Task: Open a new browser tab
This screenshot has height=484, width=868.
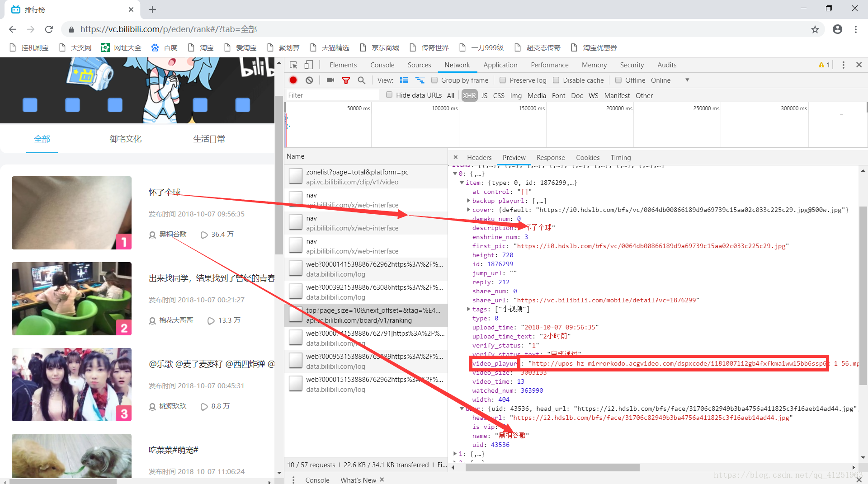Action: tap(152, 9)
